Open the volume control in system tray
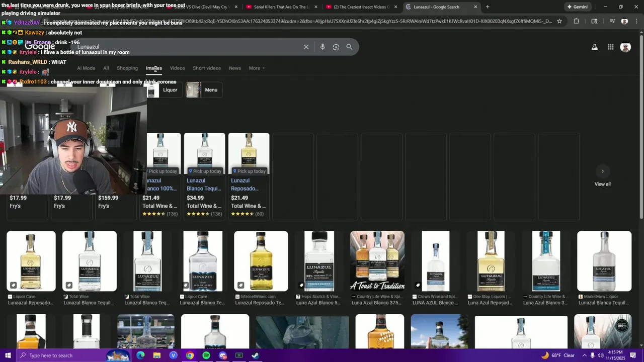Image resolution: width=644 pixels, height=362 pixels. click(600, 355)
